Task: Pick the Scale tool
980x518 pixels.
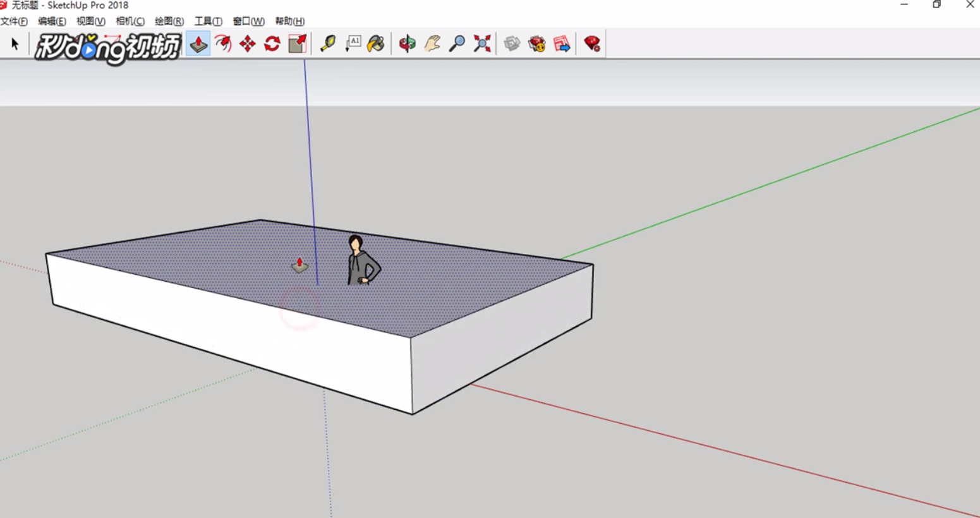Action: point(296,44)
